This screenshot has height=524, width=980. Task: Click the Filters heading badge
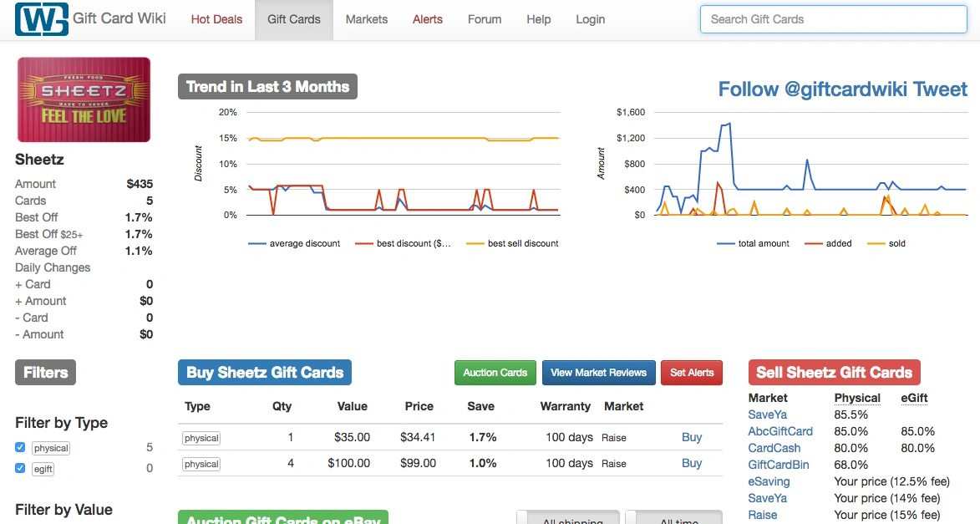pyautogui.click(x=46, y=373)
